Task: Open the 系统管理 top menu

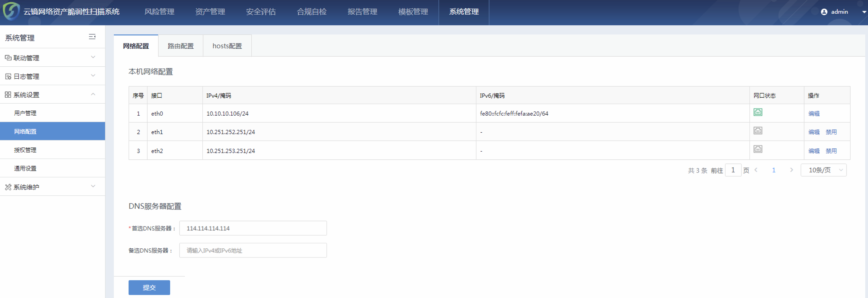Action: [464, 12]
